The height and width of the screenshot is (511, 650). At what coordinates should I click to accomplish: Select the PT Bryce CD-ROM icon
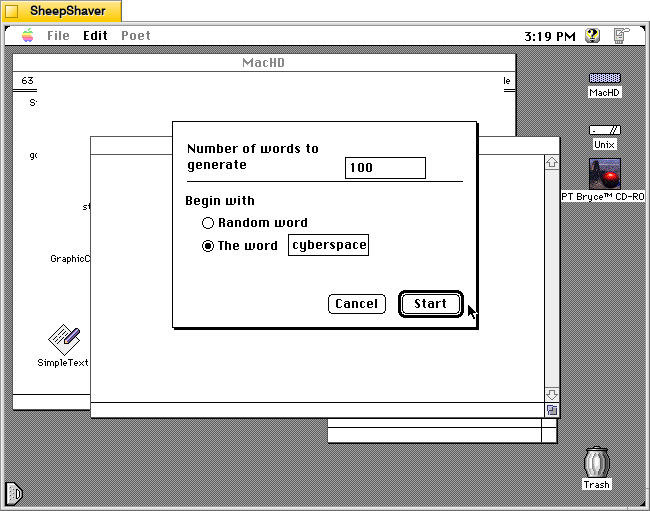(605, 174)
